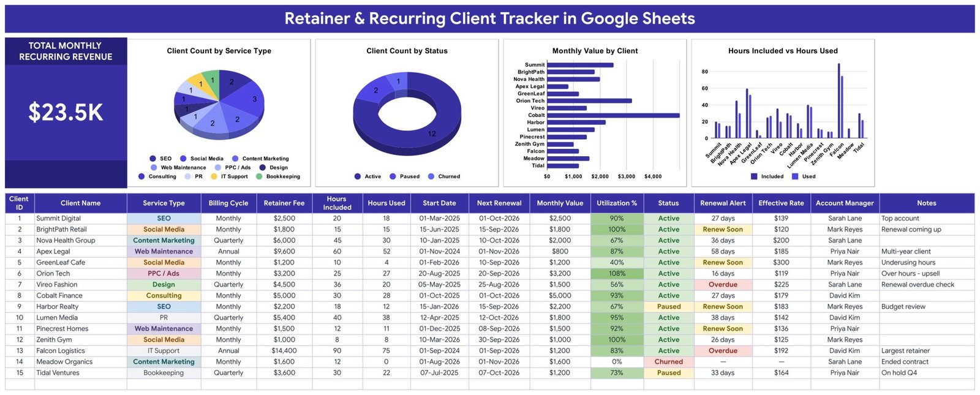The width and height of the screenshot is (980, 395).
Task: Click the 25-Aug-2026 next renewal cell
Action: [x=499, y=285]
